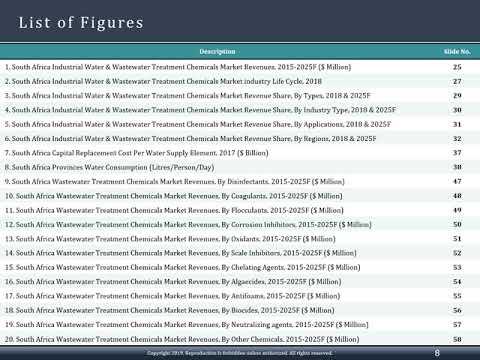Click figure 9 Revenues By Disinfectants row
480x360 pixels.
coord(175,182)
